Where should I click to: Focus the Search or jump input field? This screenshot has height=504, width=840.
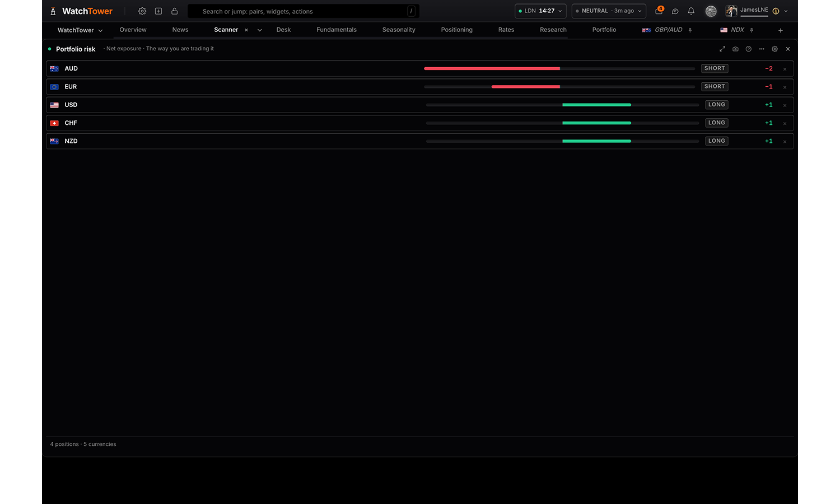click(304, 11)
